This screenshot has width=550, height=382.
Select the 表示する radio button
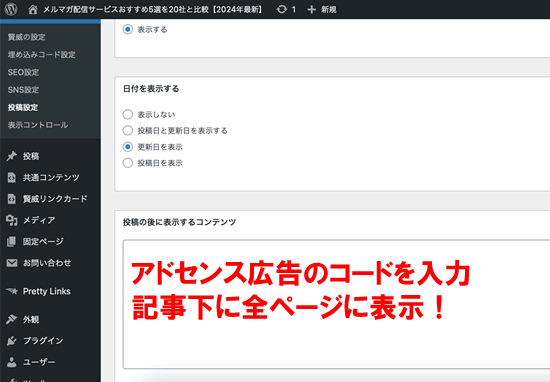(128, 29)
